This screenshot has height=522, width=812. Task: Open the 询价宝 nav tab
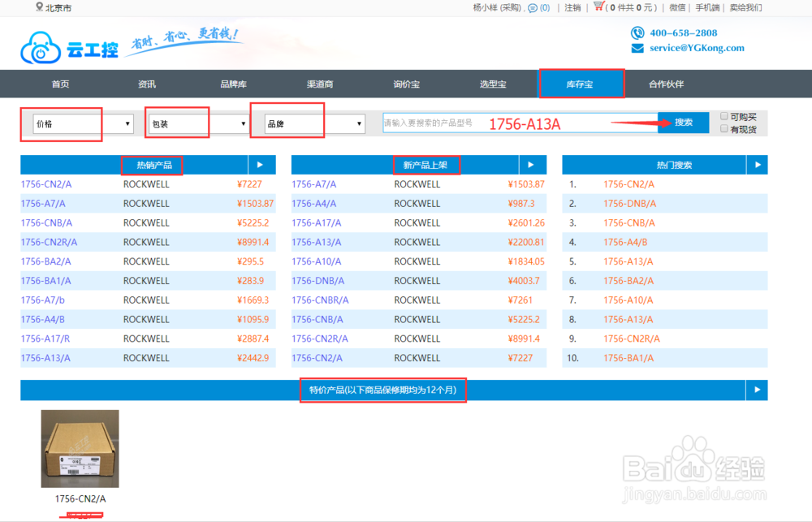click(407, 84)
